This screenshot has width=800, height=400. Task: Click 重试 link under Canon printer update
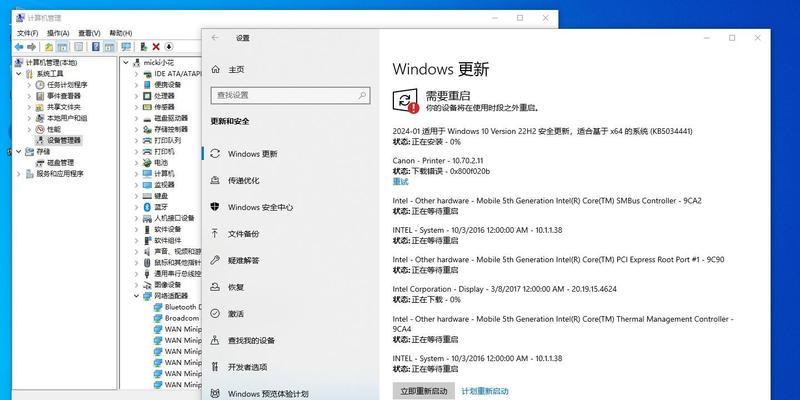[401, 182]
